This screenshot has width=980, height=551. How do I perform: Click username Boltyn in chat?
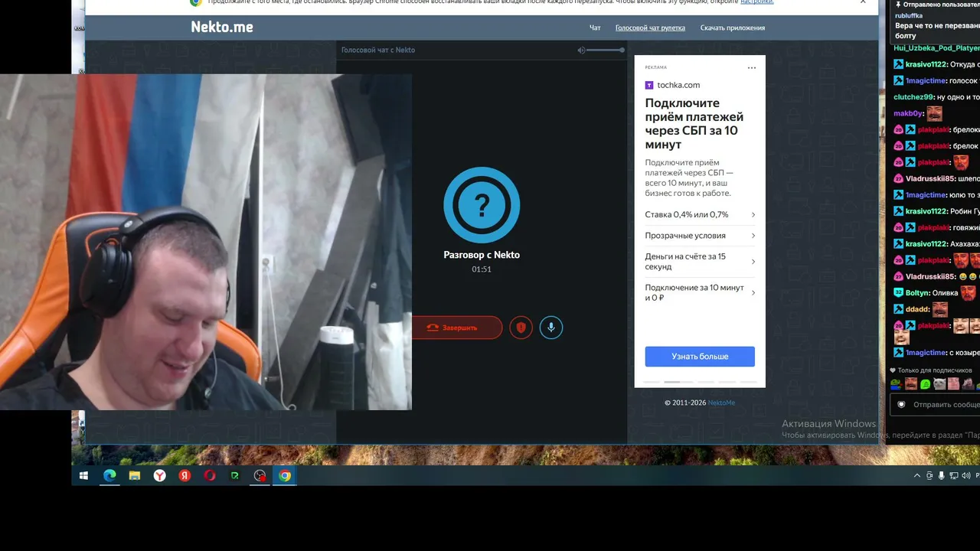918,293
